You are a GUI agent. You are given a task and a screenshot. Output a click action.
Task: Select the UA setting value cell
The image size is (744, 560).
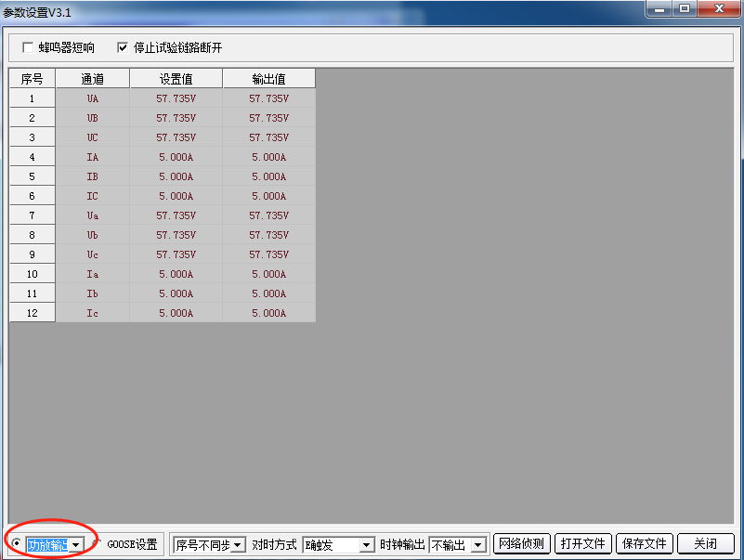coord(176,98)
